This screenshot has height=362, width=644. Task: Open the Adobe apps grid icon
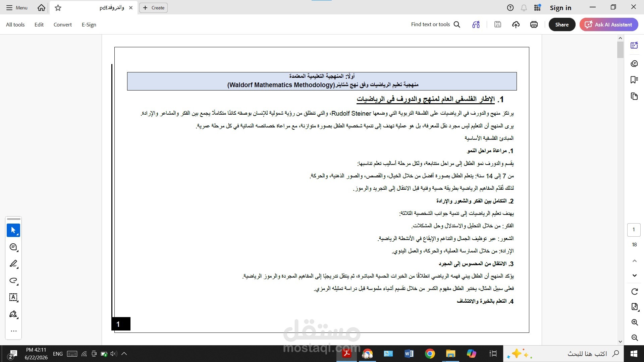click(537, 8)
